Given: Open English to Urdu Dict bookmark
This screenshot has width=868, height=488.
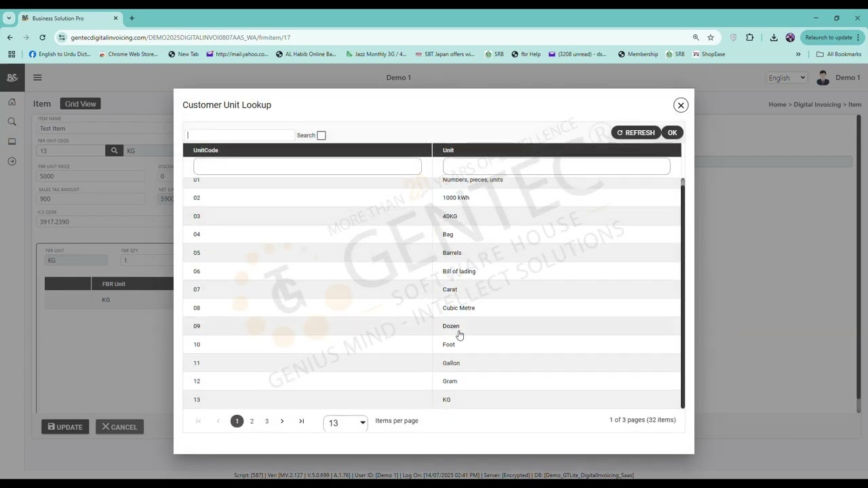Looking at the screenshot, I should click(x=60, y=54).
